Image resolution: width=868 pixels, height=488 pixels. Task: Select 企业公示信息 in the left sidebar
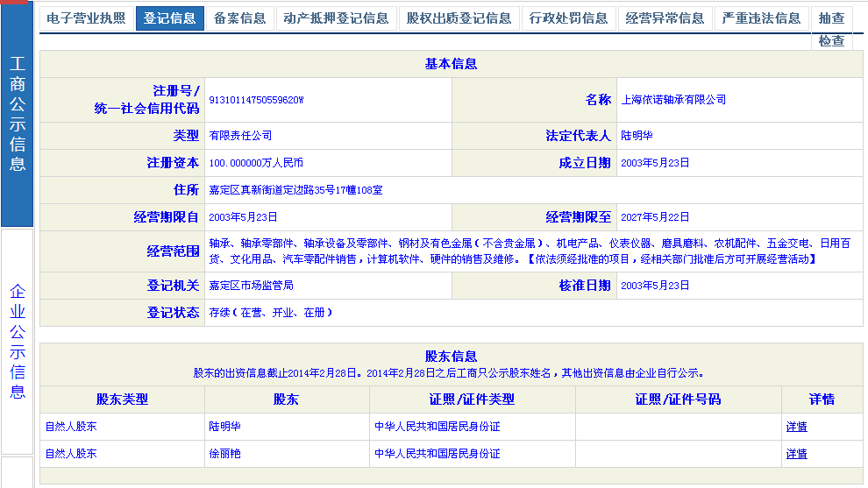click(x=17, y=342)
